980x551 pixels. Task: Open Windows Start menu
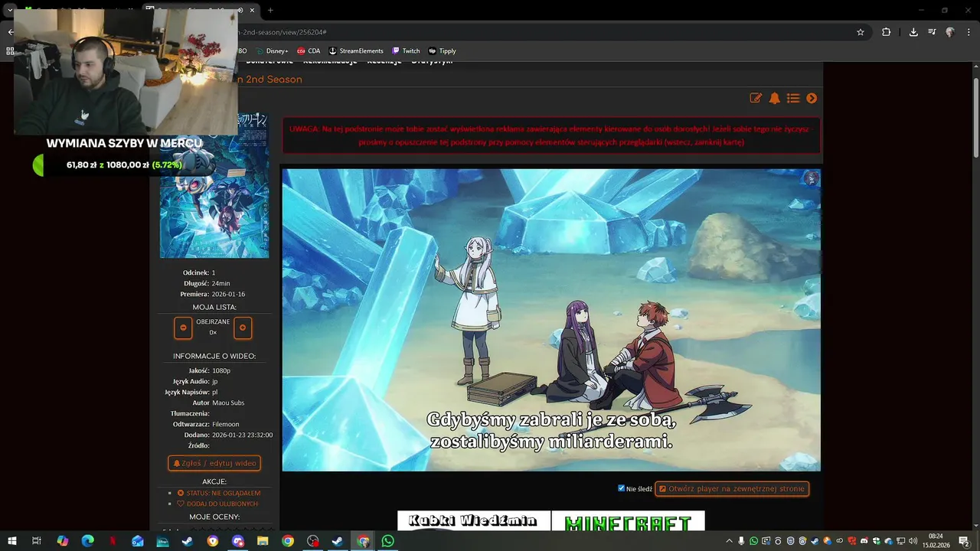tap(11, 541)
